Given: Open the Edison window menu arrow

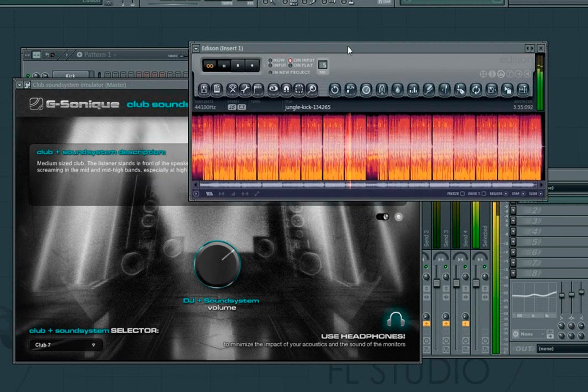Looking at the screenshot, I should 196,49.
